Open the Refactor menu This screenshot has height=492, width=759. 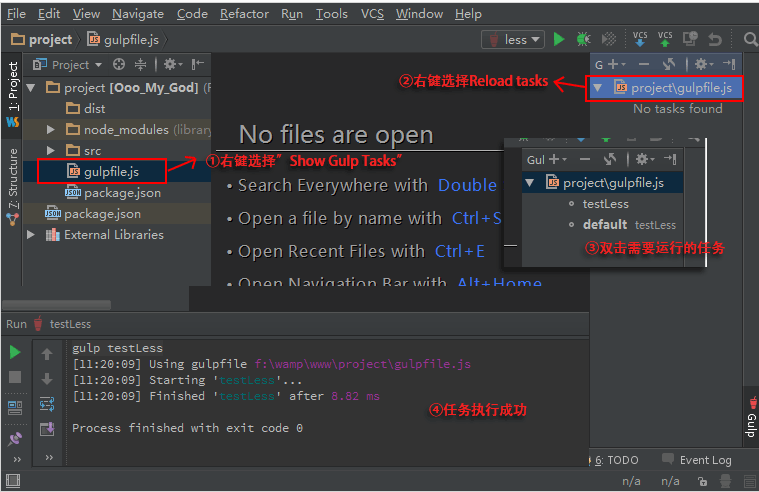click(x=244, y=14)
